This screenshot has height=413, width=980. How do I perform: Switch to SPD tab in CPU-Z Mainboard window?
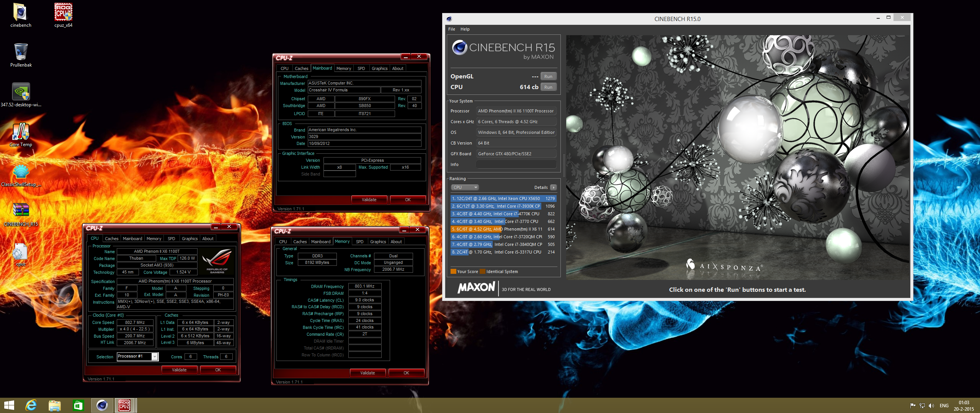coord(361,68)
